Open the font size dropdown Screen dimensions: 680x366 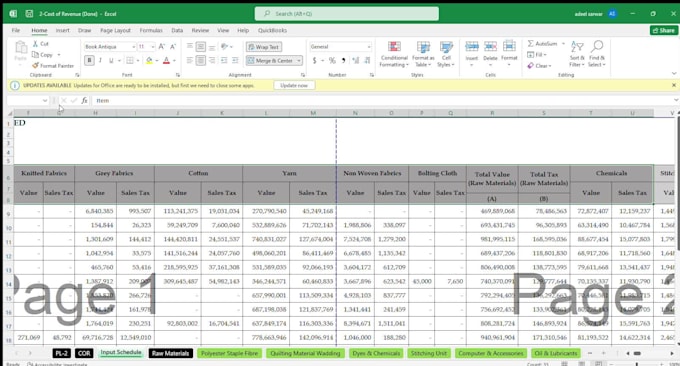point(153,46)
